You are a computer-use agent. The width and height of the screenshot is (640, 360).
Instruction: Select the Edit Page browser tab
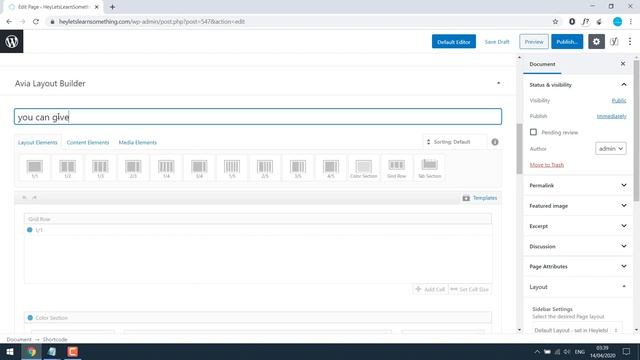click(53, 7)
